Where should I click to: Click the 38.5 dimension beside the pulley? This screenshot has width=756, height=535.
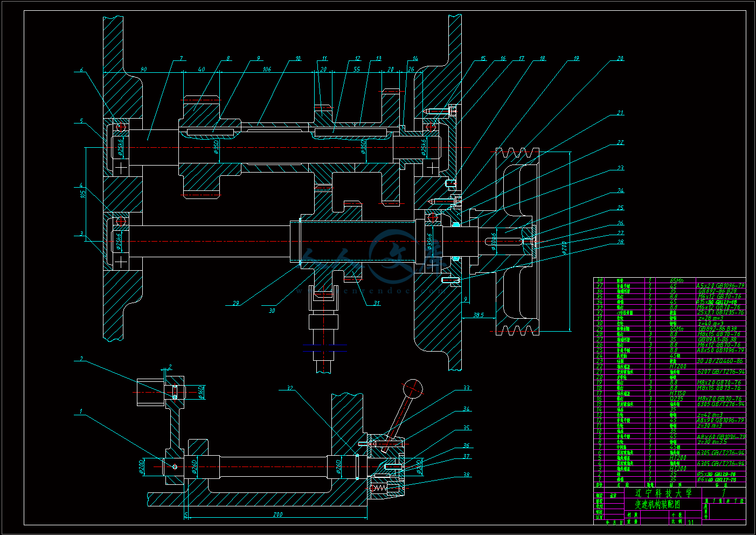pos(478,315)
